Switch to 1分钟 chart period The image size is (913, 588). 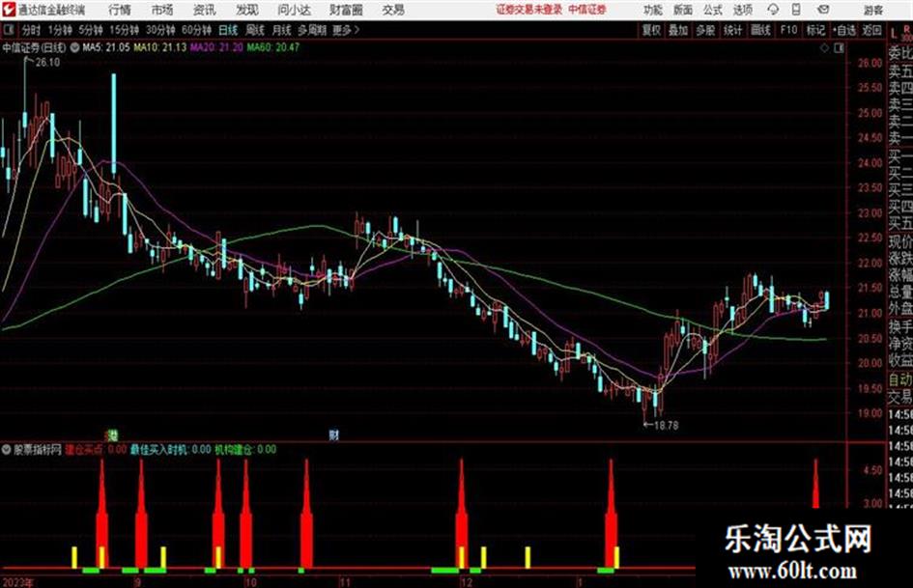click(59, 30)
